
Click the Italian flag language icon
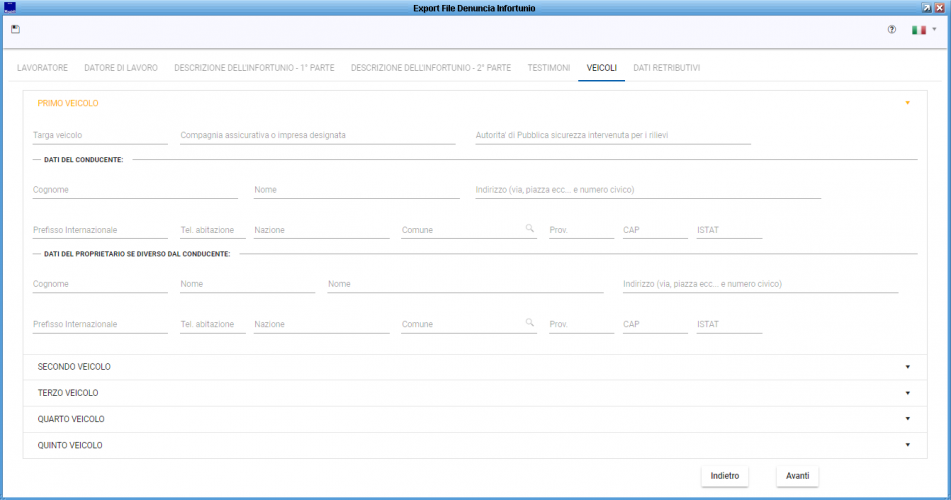coord(918,29)
